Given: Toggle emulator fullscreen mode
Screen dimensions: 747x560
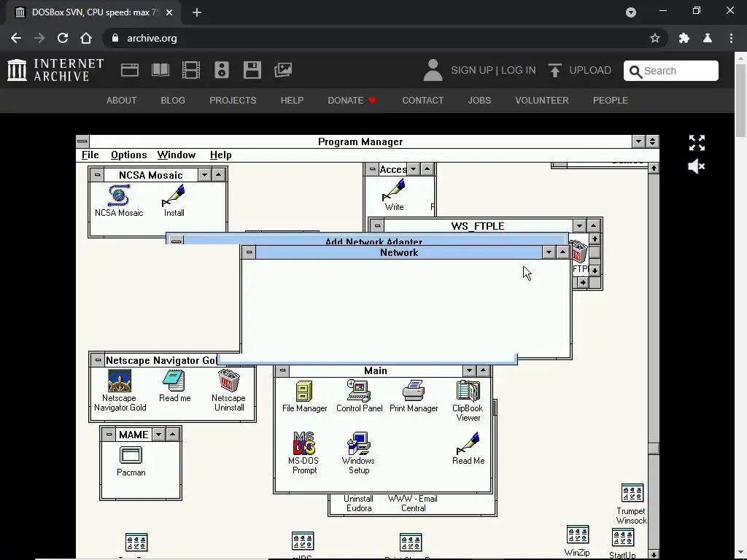Looking at the screenshot, I should coord(697,143).
